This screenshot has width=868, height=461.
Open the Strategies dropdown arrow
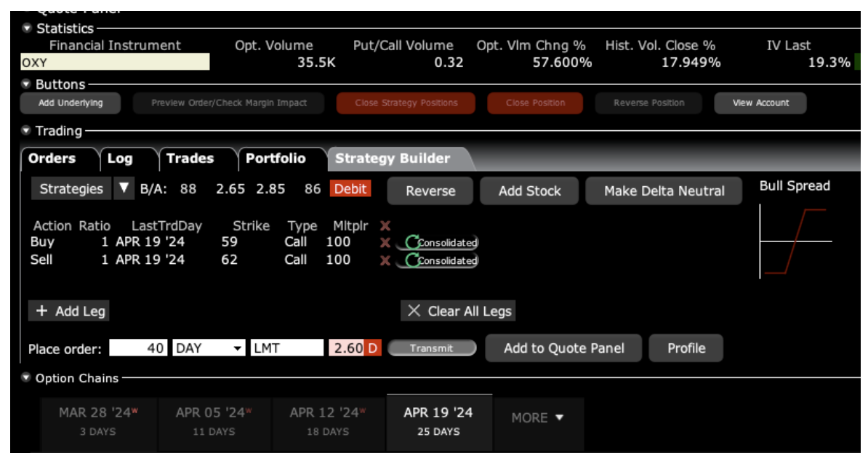tap(124, 189)
